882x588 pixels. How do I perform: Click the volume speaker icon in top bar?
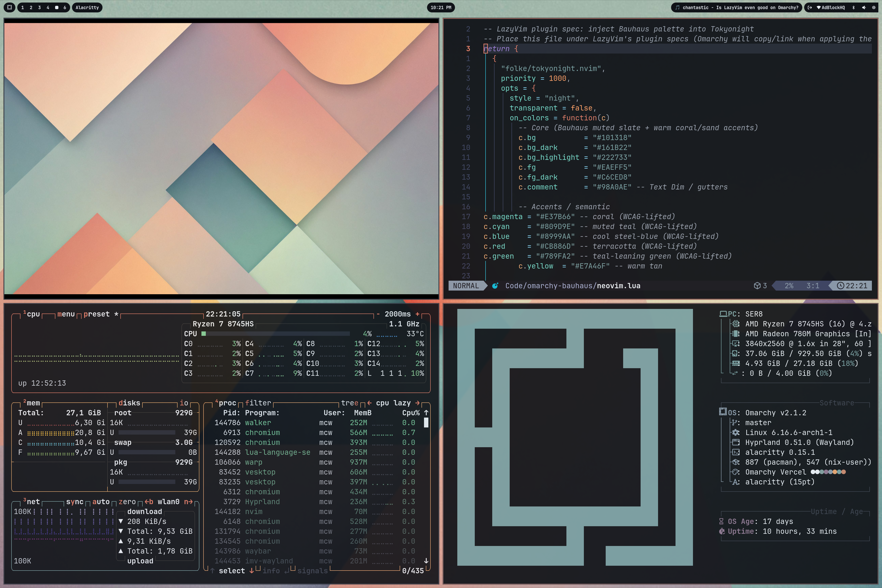tap(864, 8)
